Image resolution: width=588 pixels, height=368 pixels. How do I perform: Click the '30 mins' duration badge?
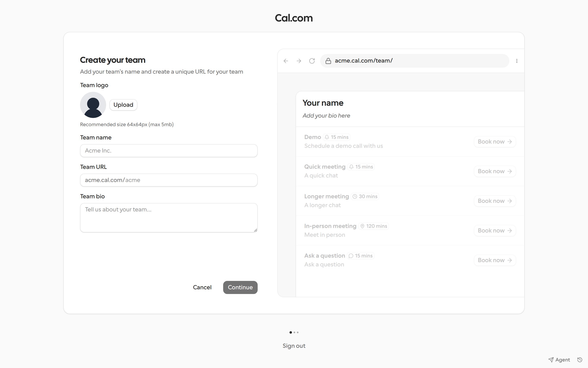[x=365, y=196]
